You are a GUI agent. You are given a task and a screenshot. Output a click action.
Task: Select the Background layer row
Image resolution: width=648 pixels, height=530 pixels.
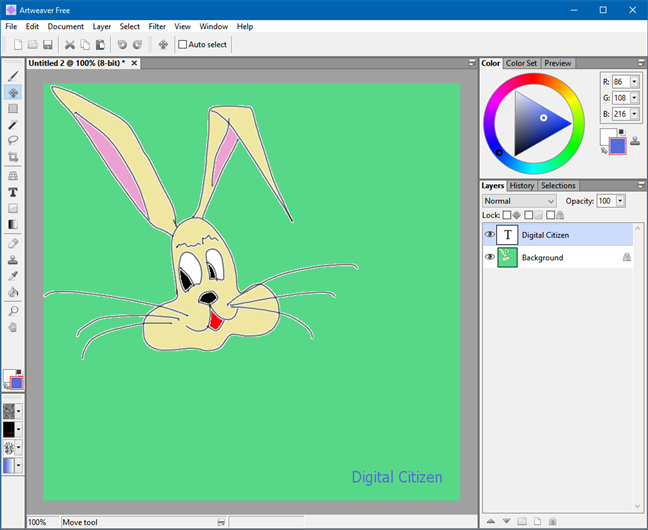pos(558,257)
